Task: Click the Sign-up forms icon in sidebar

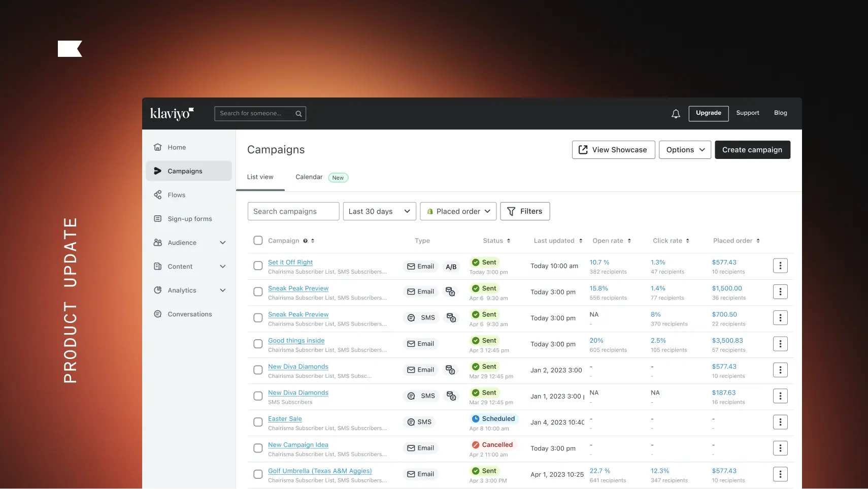Action: [x=158, y=219]
